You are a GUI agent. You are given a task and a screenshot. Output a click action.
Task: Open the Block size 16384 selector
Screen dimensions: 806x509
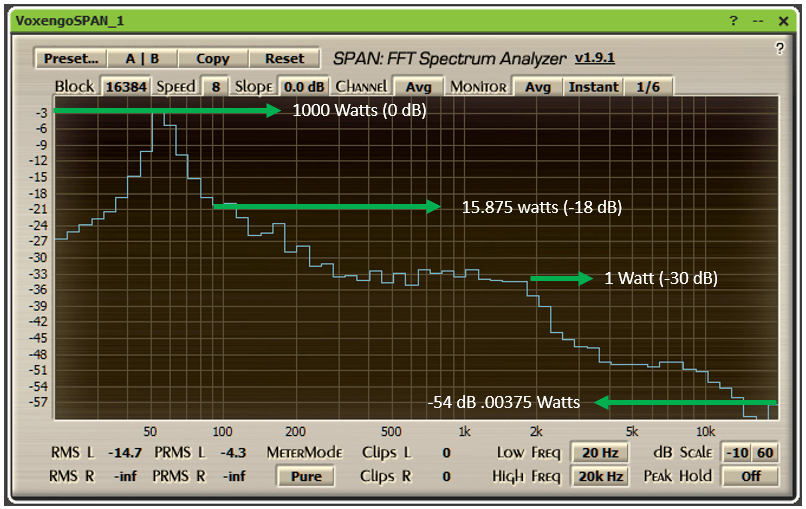[x=126, y=87]
